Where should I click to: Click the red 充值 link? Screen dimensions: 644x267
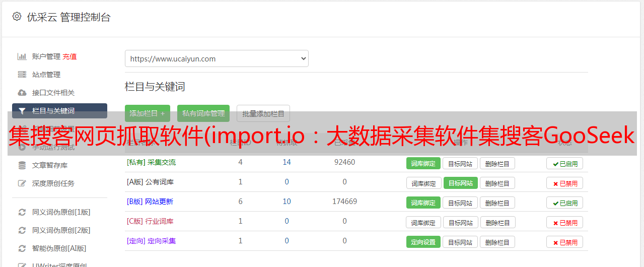[69, 56]
